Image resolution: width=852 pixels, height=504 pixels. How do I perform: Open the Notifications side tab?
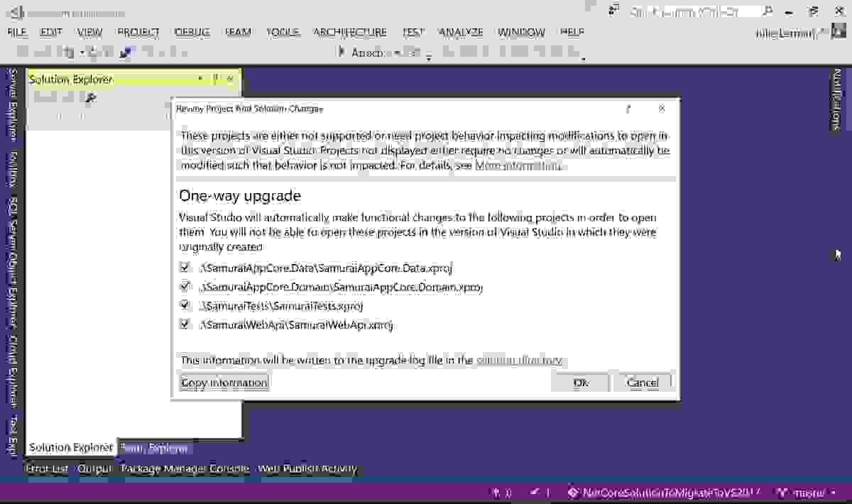click(x=836, y=99)
